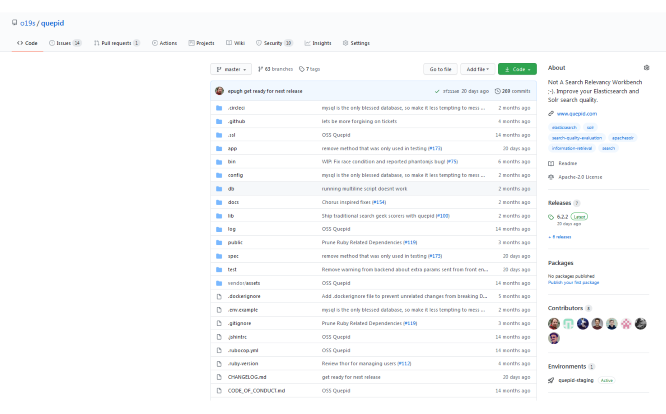
Task: Select the solr topic tag
Action: tap(590, 127)
